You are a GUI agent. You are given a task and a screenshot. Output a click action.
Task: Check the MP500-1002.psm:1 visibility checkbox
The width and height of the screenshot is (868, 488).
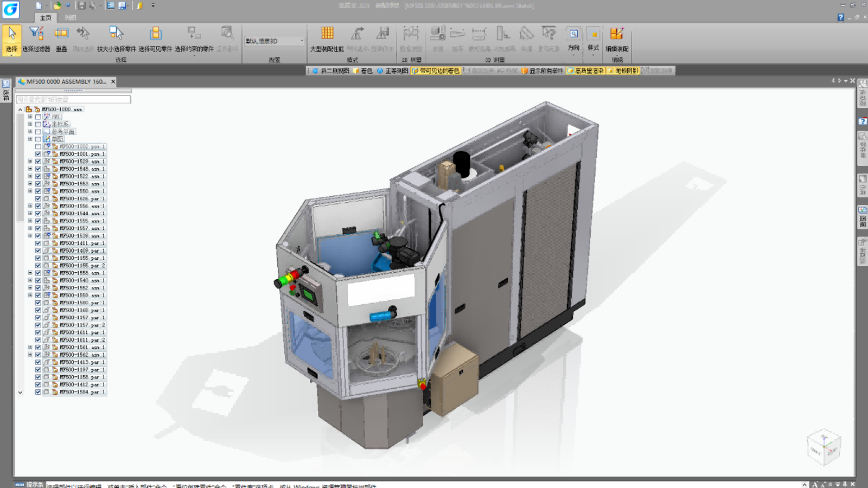(x=38, y=146)
